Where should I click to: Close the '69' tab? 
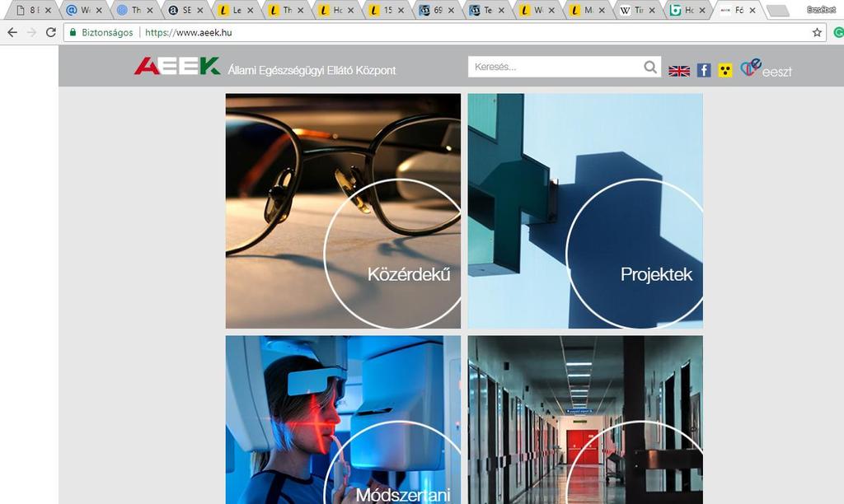pos(451,10)
